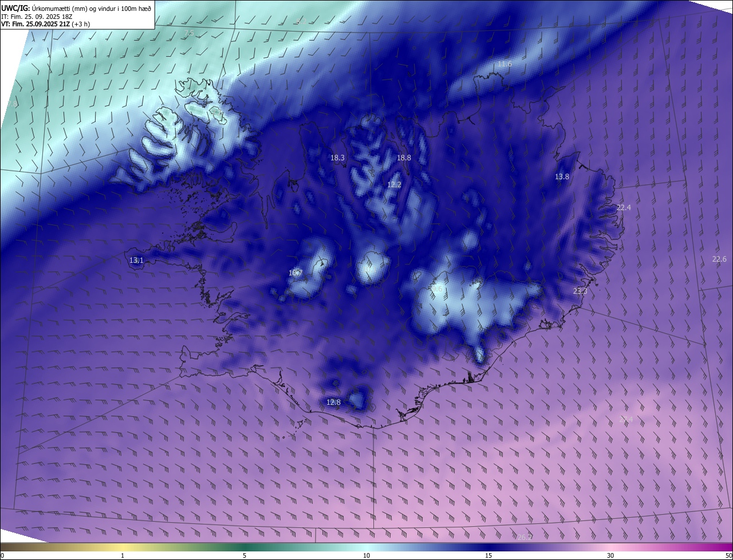Click the 13.8 value on the map
Screen dimensions: 733x560
562,177
